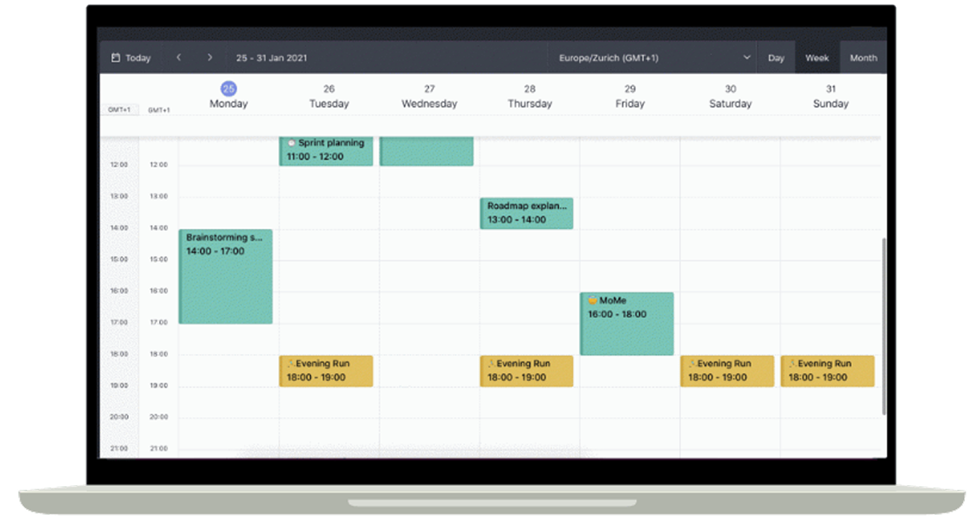
Task: Open Monday's Brainstorming session event
Action: [225, 277]
